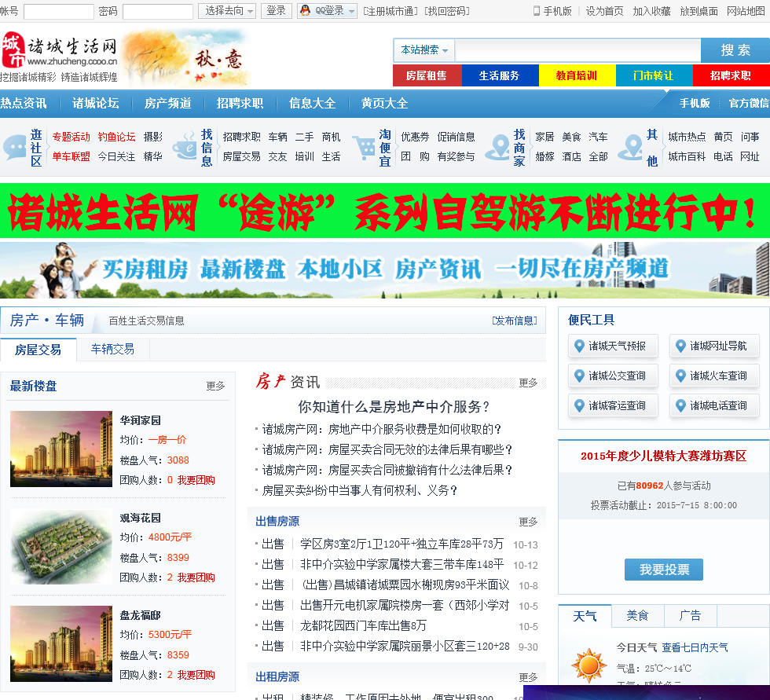770x700 pixels.
Task: Select the 门市转让 category tab
Action: [x=654, y=75]
